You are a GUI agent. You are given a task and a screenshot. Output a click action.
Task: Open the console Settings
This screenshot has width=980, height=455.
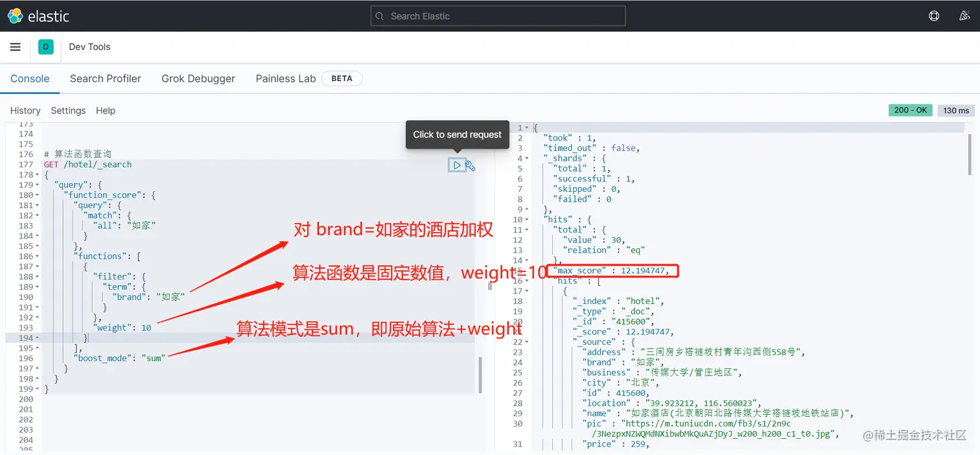point(68,111)
